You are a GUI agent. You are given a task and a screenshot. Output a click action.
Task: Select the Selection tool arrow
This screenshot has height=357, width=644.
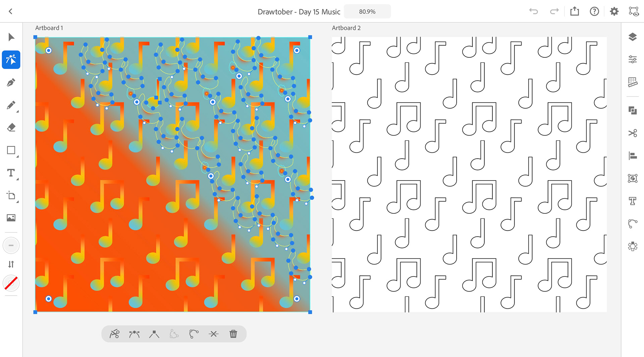pos(11,37)
